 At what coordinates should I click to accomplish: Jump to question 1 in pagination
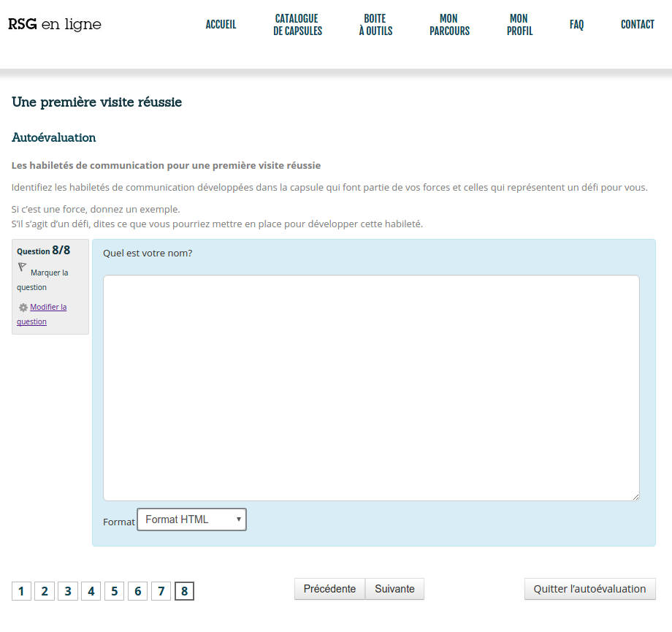[21, 591]
